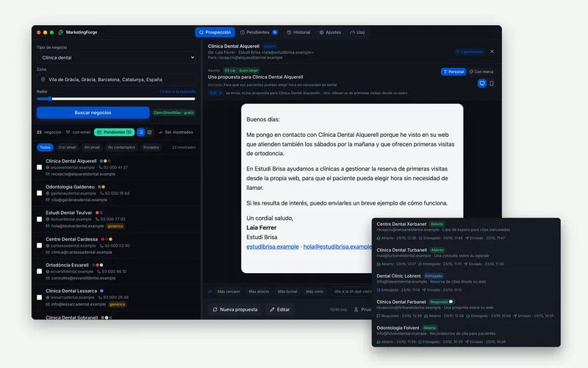Check the Odontologia Galdeneu checkbox

(x=40, y=193)
